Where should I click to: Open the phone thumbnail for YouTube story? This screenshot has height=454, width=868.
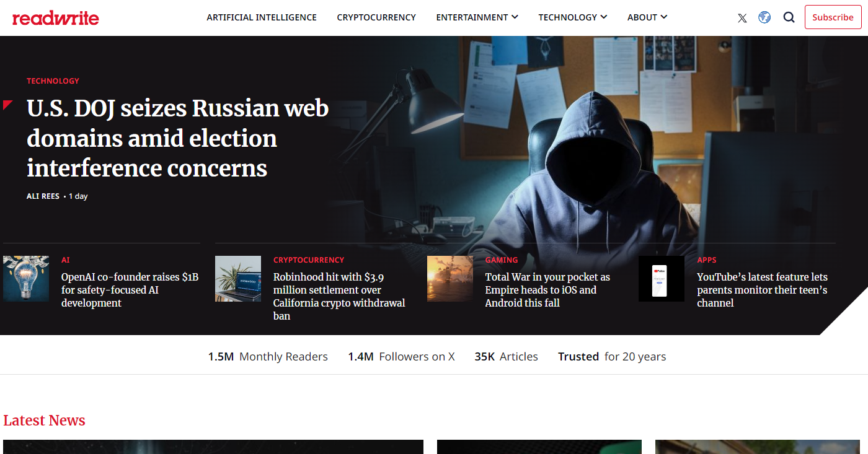[662, 279]
